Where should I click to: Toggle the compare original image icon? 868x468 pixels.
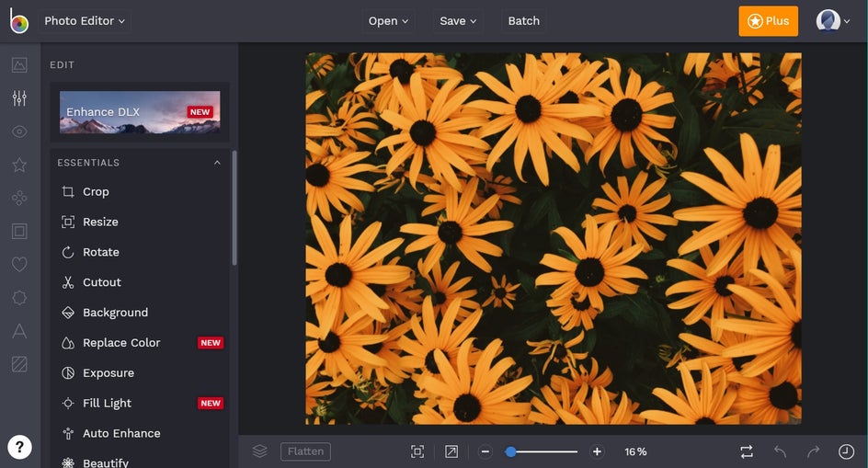click(x=747, y=451)
